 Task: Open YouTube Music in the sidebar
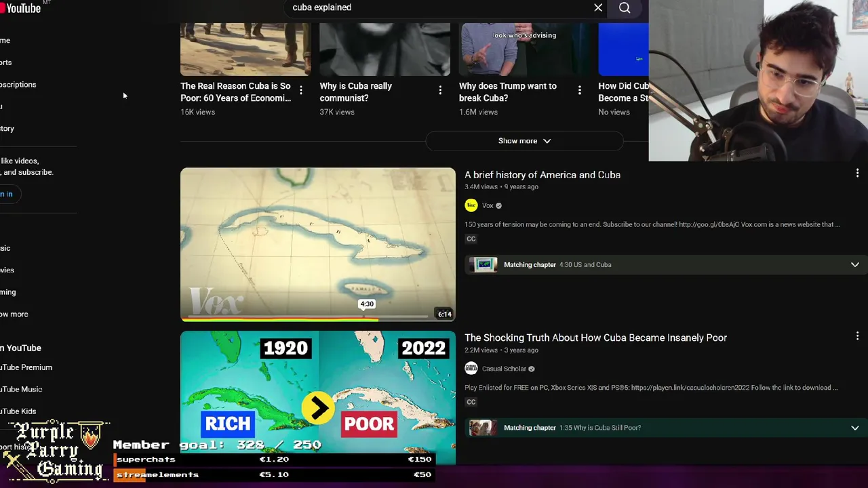point(21,390)
